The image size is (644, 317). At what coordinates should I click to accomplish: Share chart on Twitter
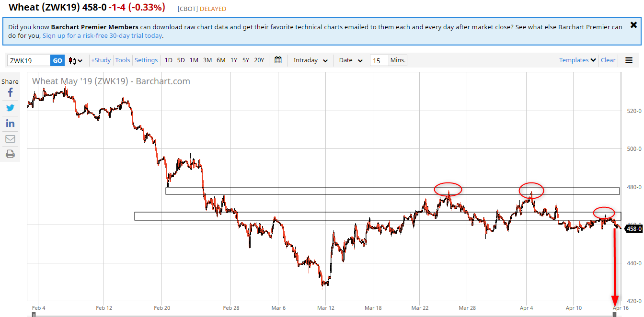click(x=10, y=108)
